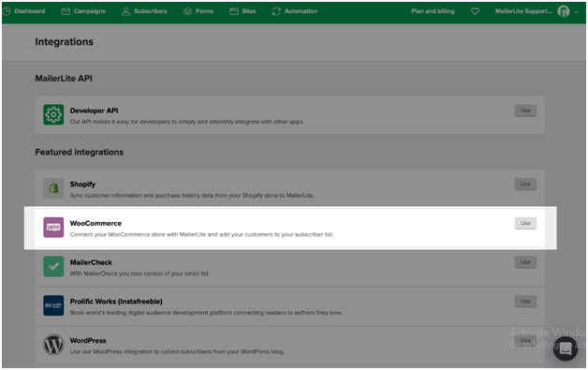Click Use for Developer API
The width and height of the screenshot is (588, 370).
point(525,111)
